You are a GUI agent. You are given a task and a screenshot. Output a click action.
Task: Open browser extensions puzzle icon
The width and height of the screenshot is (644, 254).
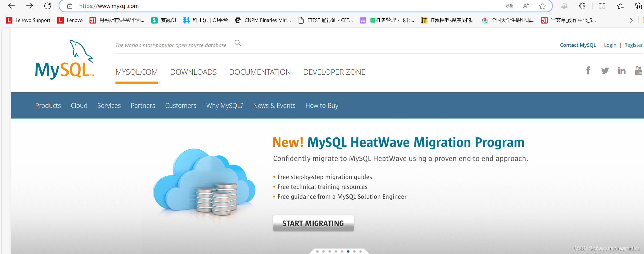[582, 6]
